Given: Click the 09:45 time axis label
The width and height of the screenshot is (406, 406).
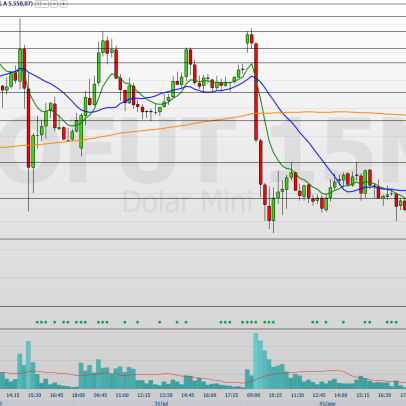Looking at the screenshot, I should 100,395.
